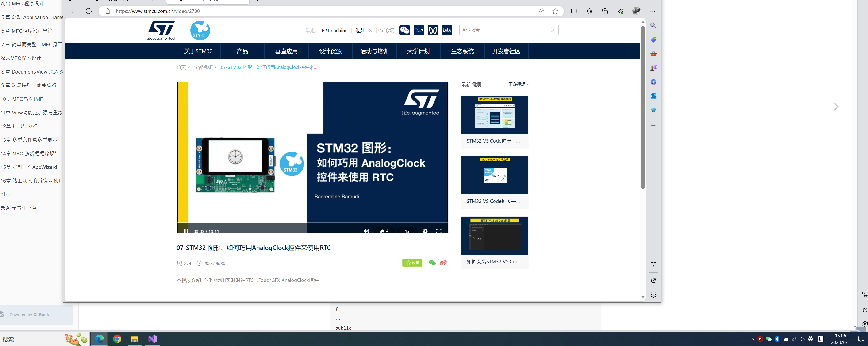Open the 开发者社区 nav menu
868x346 pixels.
coord(506,51)
